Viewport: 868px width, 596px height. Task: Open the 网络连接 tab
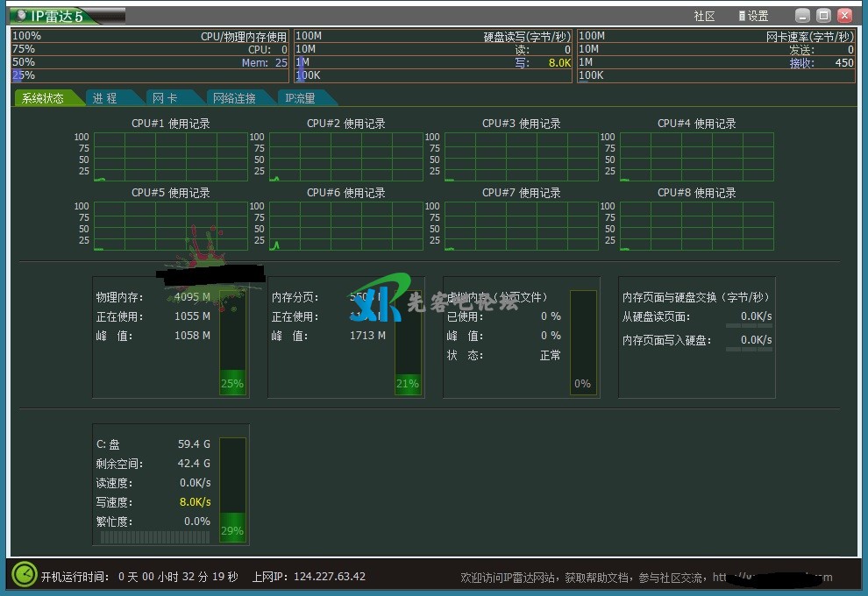point(234,98)
